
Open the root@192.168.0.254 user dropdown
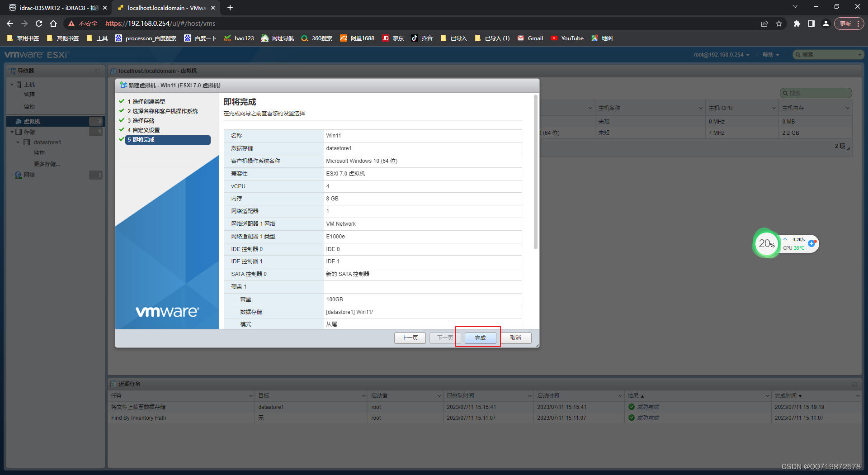[x=722, y=55]
